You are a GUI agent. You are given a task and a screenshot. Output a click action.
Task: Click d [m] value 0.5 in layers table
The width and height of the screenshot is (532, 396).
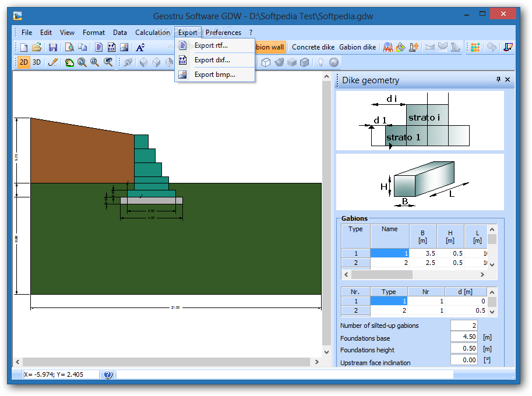(x=466, y=310)
